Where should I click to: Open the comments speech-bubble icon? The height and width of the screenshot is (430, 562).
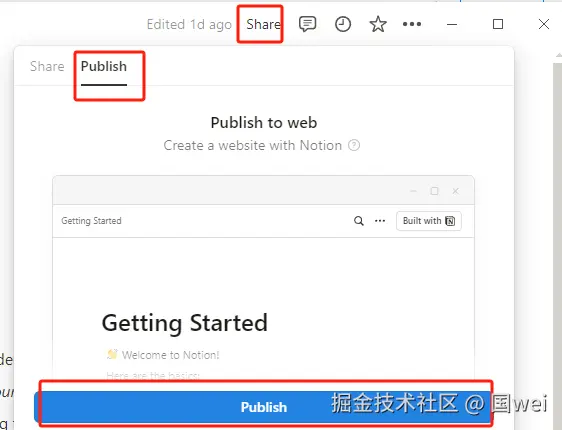308,24
